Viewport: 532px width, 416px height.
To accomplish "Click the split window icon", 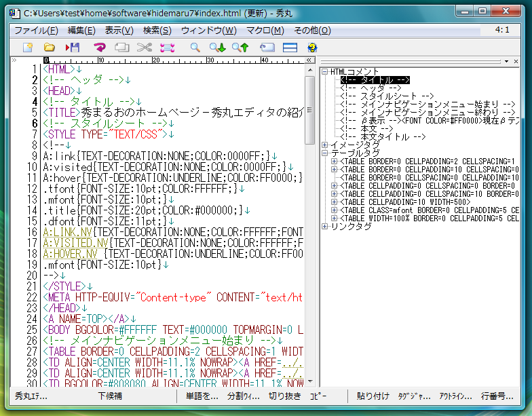I will 290,48.
